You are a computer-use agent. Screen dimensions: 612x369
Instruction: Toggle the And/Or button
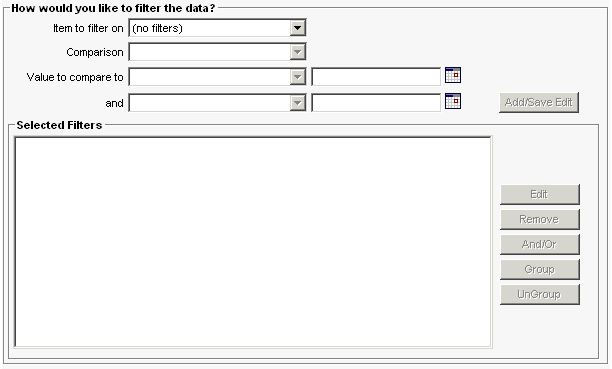point(540,244)
